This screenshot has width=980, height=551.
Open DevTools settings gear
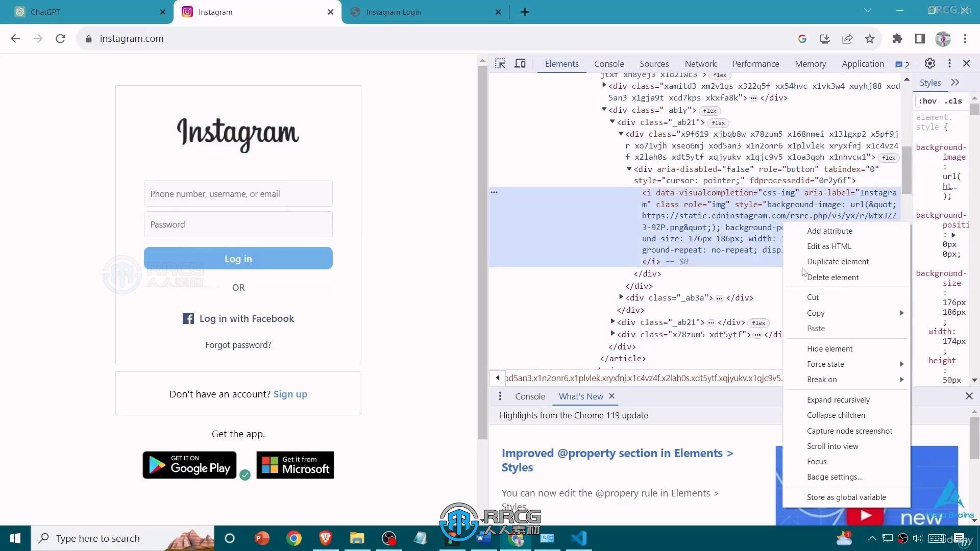pos(930,63)
